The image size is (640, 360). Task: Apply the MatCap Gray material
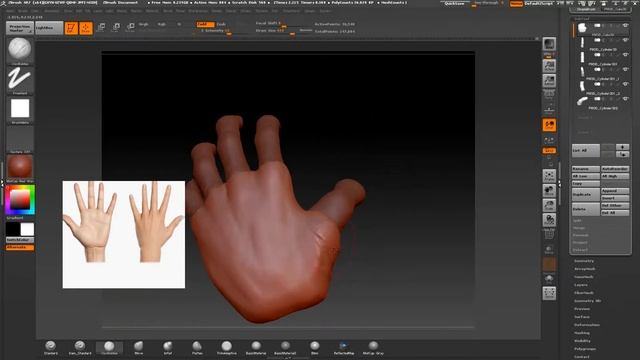coord(373,348)
